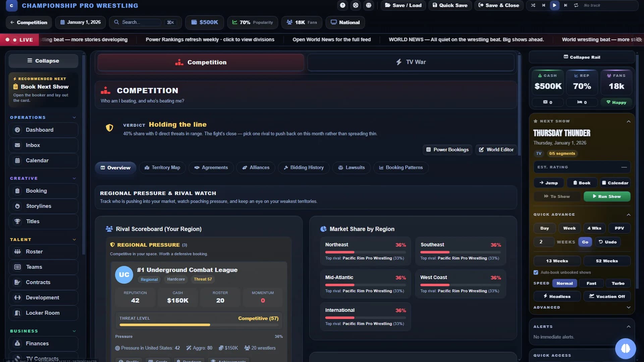Click Save / Load

[403, 5]
